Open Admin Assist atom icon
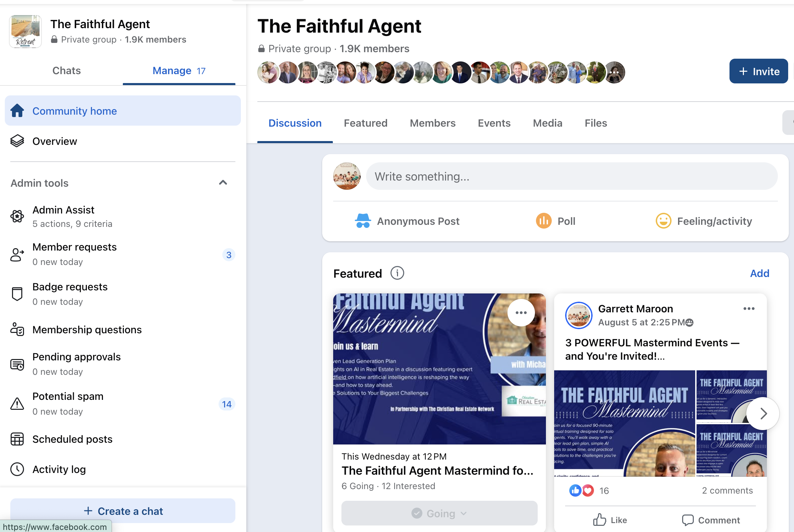 point(17,216)
